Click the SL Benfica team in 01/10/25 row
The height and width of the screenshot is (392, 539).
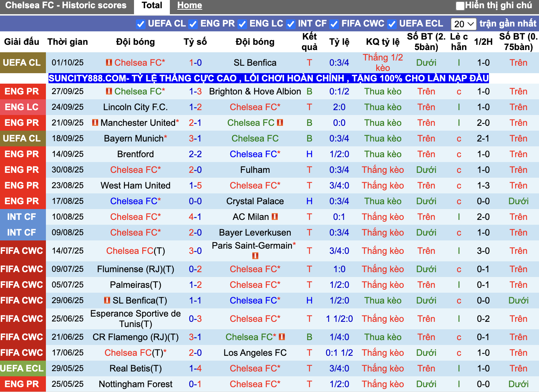pyautogui.click(x=255, y=63)
